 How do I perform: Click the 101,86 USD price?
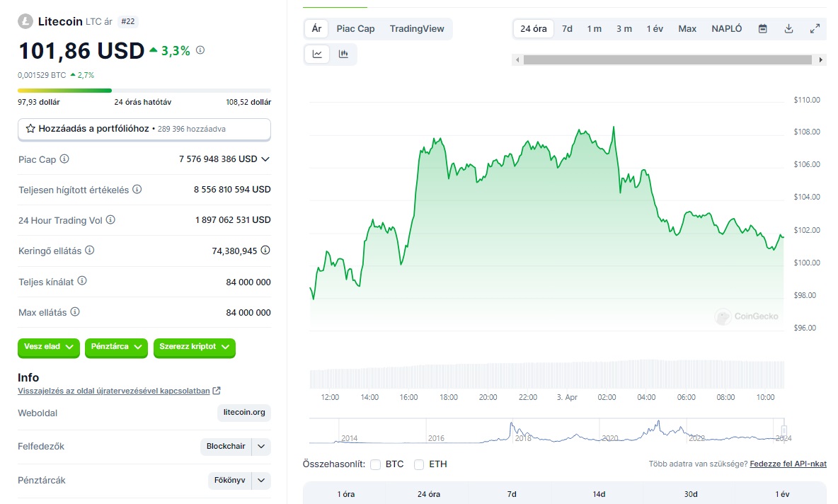[81, 51]
